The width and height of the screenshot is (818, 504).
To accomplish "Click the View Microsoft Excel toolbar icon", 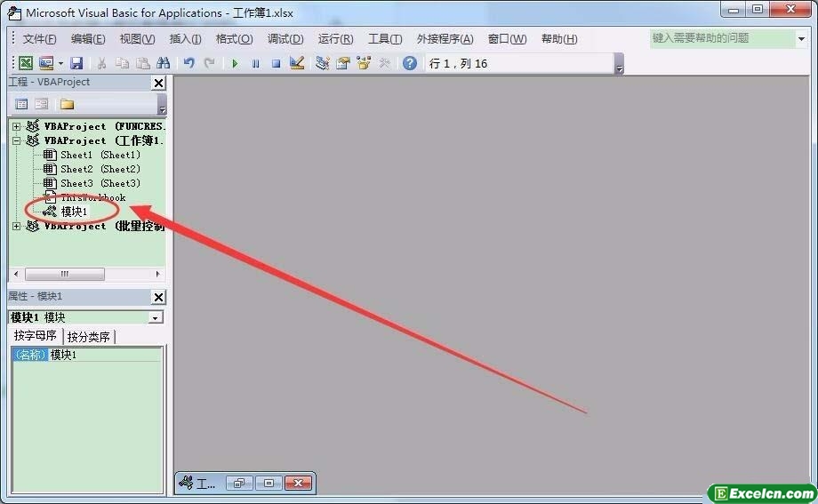I will pos(26,63).
